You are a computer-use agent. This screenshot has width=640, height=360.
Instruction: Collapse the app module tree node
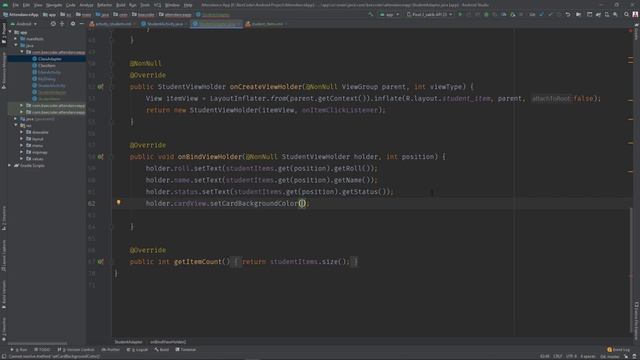[x=10, y=32]
